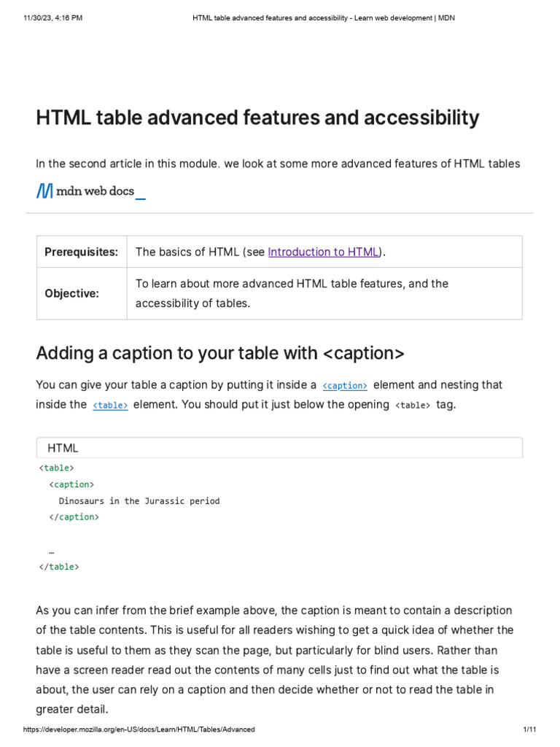Follow the blue <table> element link
Viewport: 560px width, 747px height.
click(x=110, y=406)
